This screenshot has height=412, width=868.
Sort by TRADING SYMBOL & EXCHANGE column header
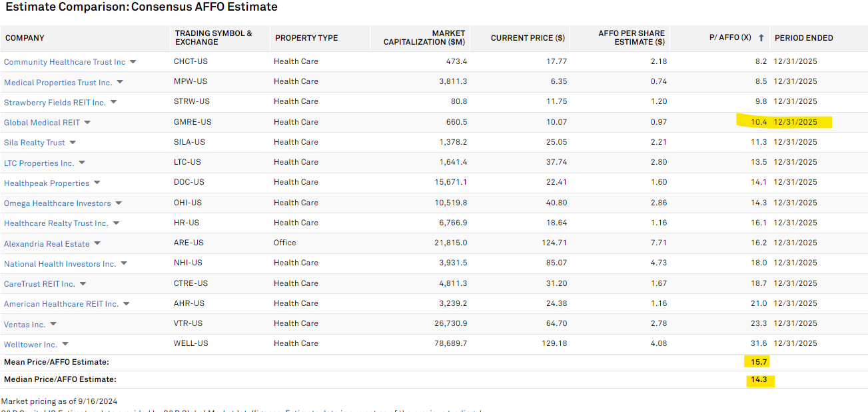pos(214,37)
